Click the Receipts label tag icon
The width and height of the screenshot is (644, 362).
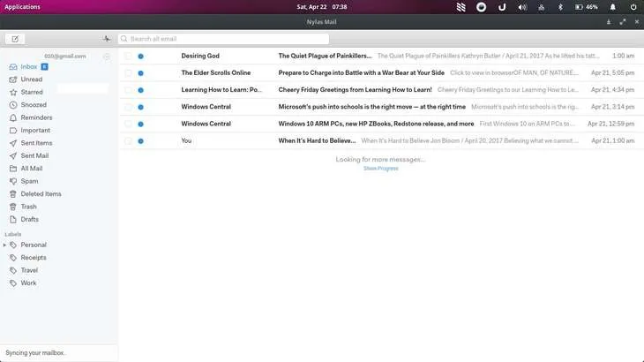13,258
